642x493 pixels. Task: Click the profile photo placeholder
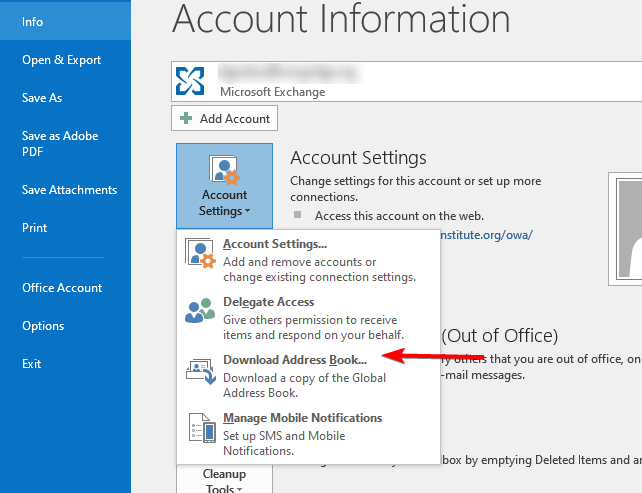(x=626, y=229)
